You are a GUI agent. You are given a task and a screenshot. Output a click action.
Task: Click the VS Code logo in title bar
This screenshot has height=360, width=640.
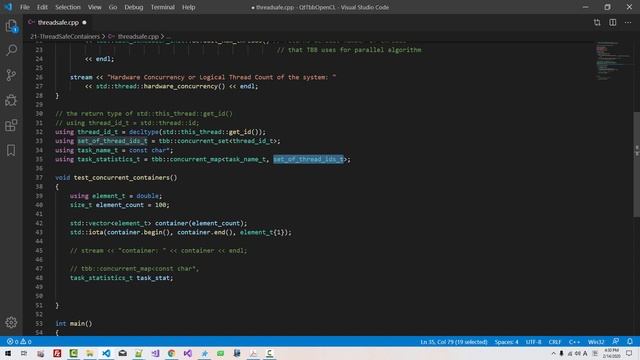(x=8, y=7)
